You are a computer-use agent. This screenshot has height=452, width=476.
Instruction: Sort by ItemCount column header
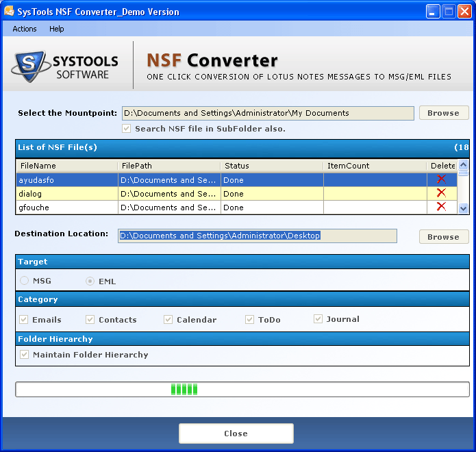click(x=375, y=166)
